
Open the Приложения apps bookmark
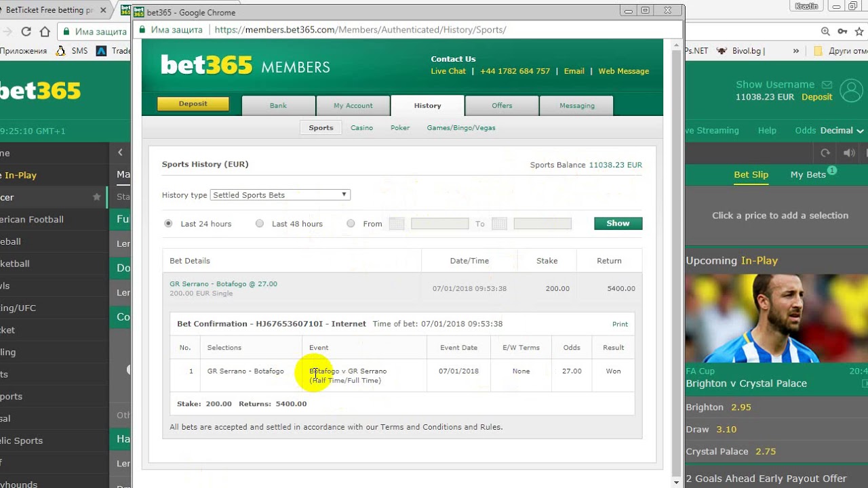[24, 51]
